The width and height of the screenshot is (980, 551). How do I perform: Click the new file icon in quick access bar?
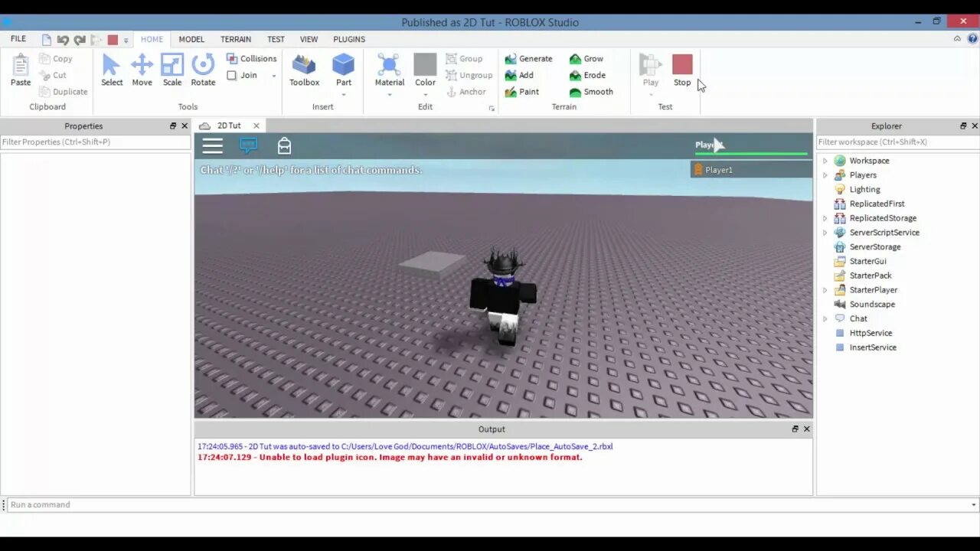[x=47, y=40]
